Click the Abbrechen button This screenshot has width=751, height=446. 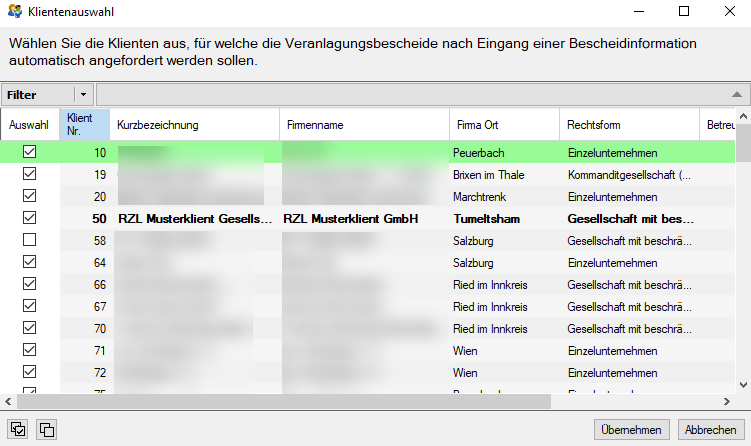pyautogui.click(x=710, y=430)
